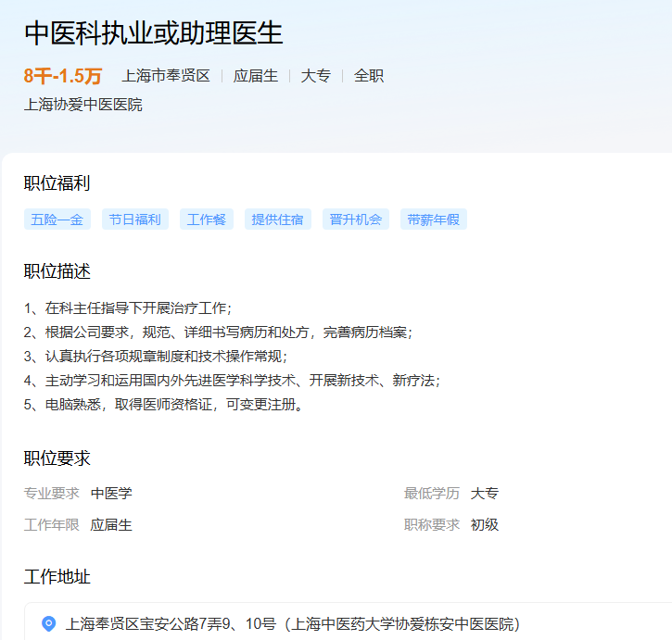Choose the 工作餐 benefit tag
This screenshot has height=640, width=672.
pyautogui.click(x=207, y=220)
